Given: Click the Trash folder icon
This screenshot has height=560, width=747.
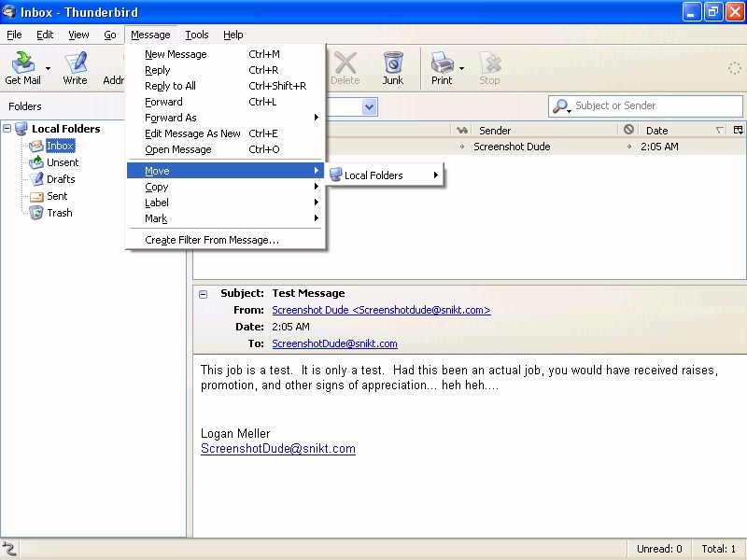Looking at the screenshot, I should [36, 213].
